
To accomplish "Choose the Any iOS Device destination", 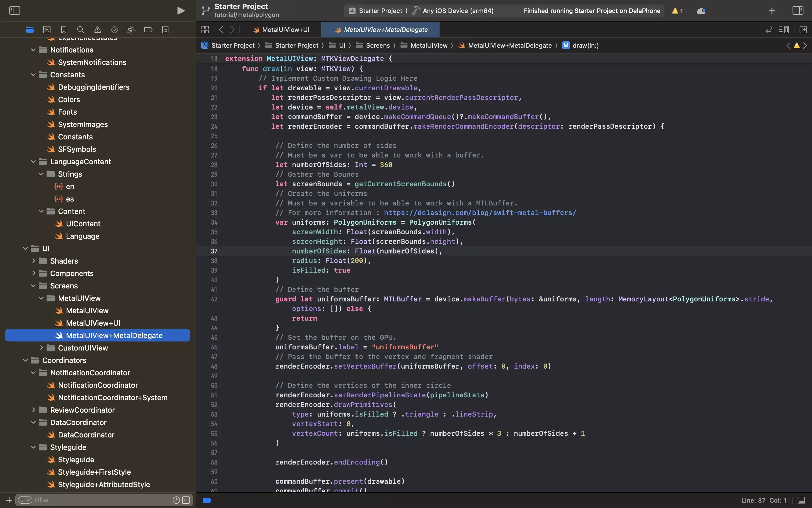I will pos(453,11).
